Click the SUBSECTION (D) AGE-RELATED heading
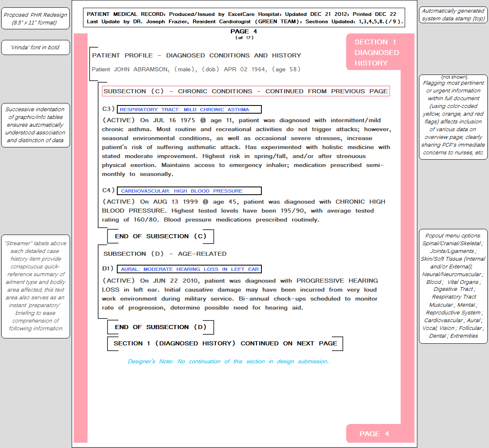 (x=165, y=254)
